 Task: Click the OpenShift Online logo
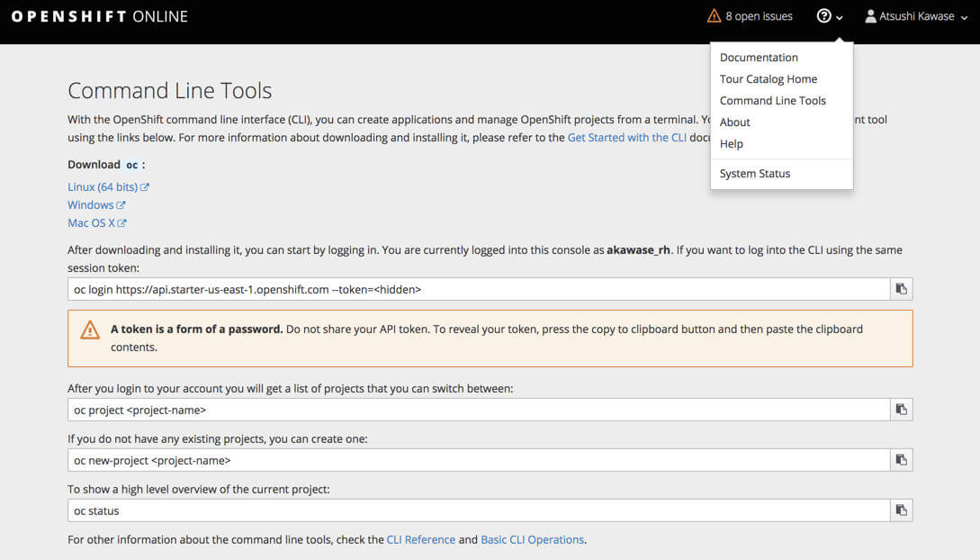pyautogui.click(x=99, y=16)
